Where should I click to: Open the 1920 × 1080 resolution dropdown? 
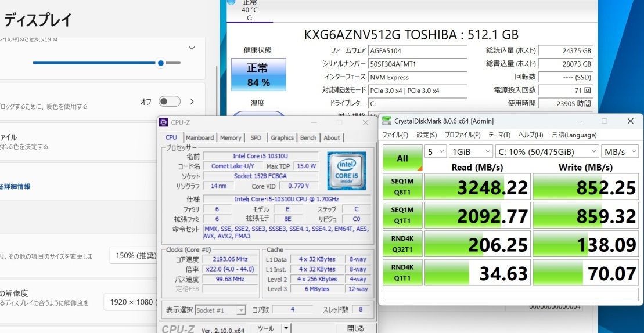point(131,302)
